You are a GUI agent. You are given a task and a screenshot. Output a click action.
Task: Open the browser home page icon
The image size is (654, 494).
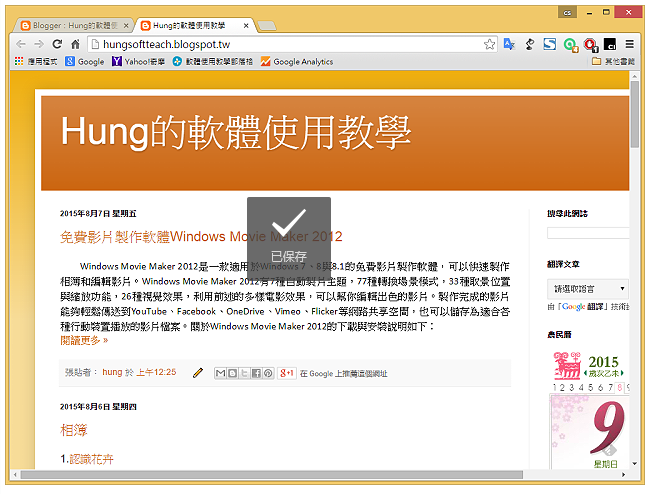(x=75, y=44)
